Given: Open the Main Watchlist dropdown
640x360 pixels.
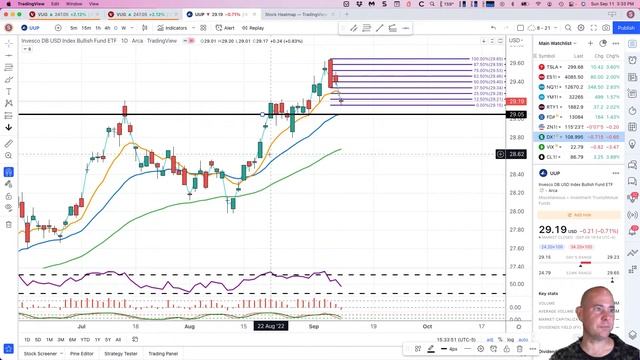Looking at the screenshot, I should click(x=557, y=43).
